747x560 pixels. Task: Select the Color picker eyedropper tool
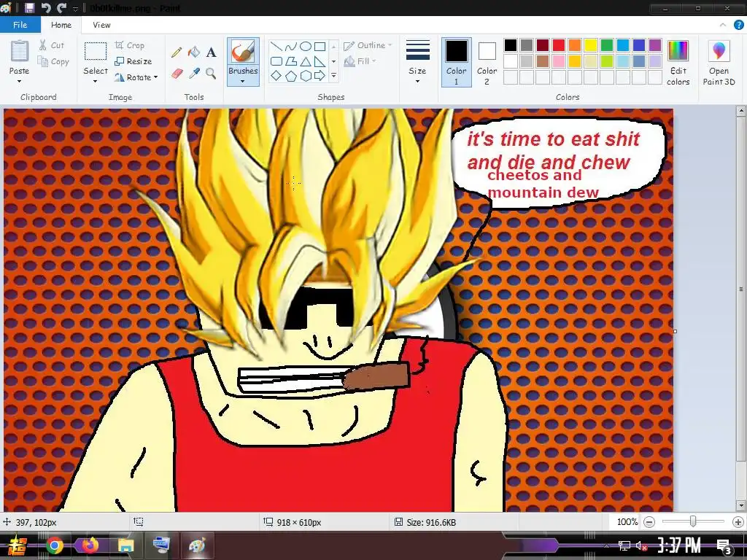click(194, 74)
